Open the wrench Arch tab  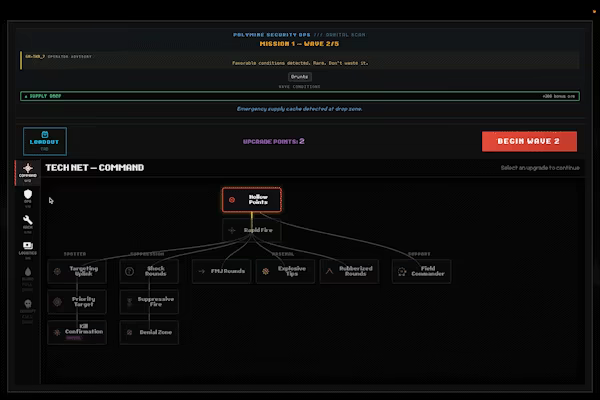coord(28,224)
